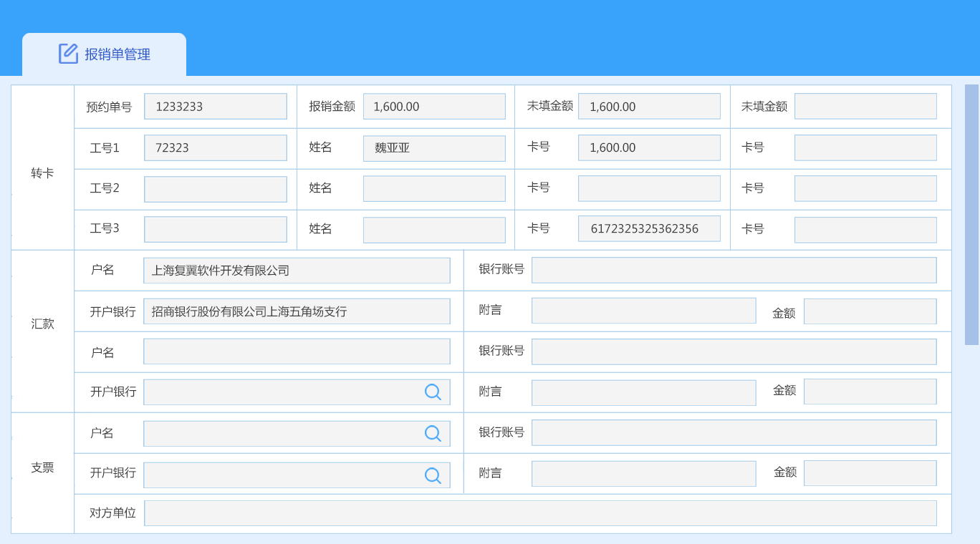Screen dimensions: 980x544
Task: Select the 支票 section 金额 field
Action: click(x=870, y=473)
